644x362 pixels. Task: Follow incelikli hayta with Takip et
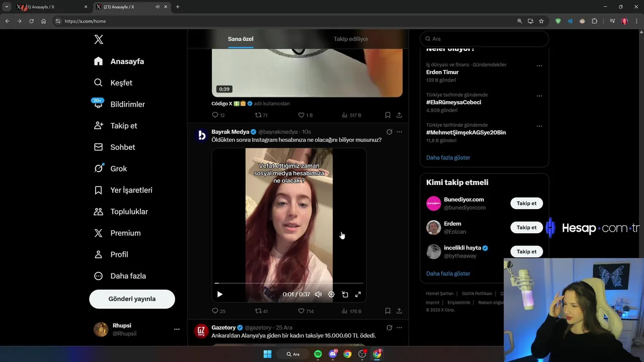(527, 251)
